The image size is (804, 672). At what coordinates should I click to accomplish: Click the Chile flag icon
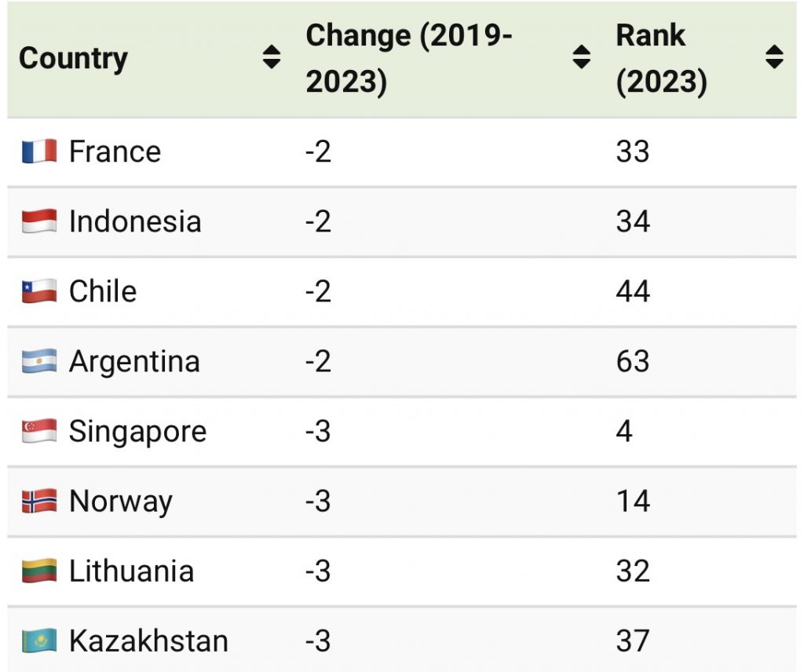point(39,291)
